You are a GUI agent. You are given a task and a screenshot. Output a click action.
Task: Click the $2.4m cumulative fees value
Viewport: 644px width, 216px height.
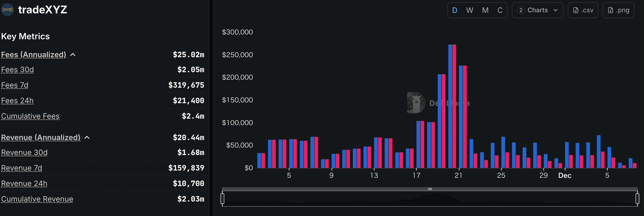(193, 116)
